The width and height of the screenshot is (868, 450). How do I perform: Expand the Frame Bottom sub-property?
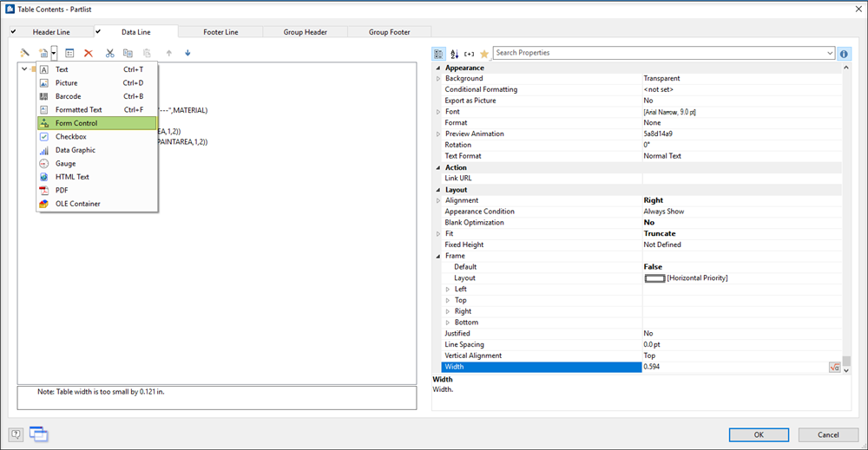pos(448,323)
